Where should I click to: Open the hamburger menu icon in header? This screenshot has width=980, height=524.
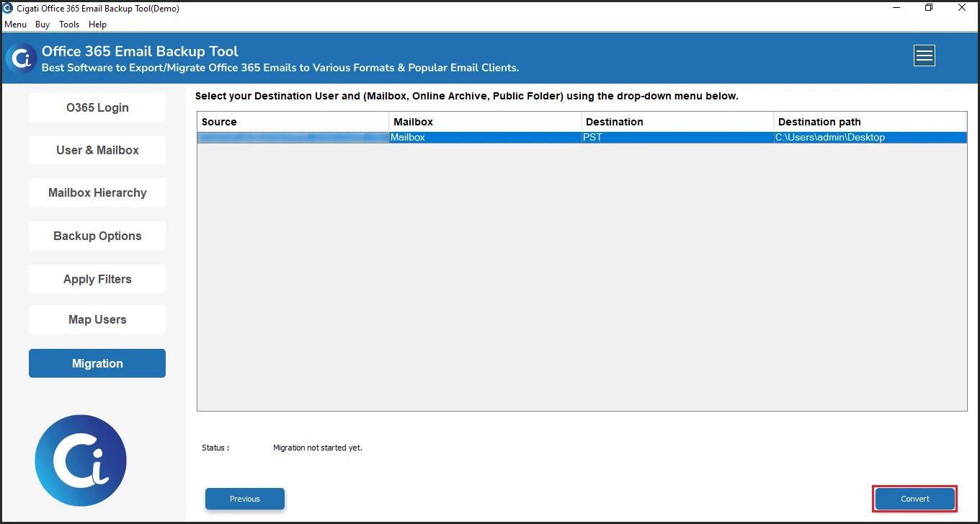925,55
